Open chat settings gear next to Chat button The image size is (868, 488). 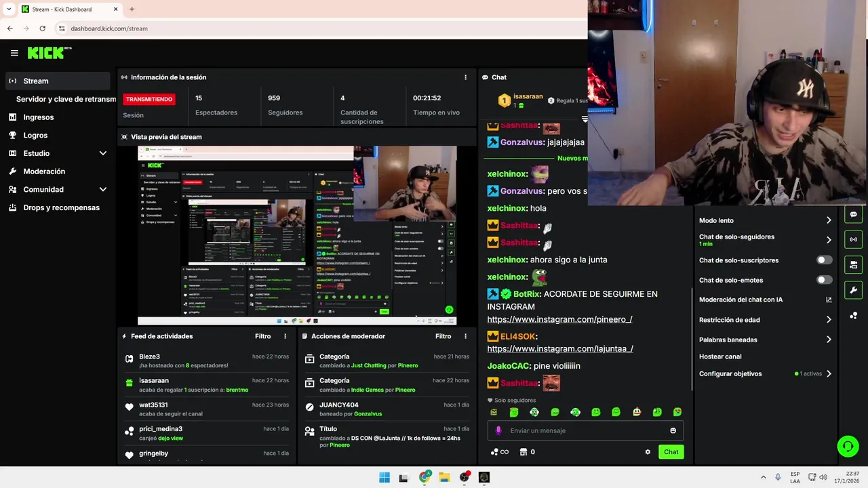[648, 452]
